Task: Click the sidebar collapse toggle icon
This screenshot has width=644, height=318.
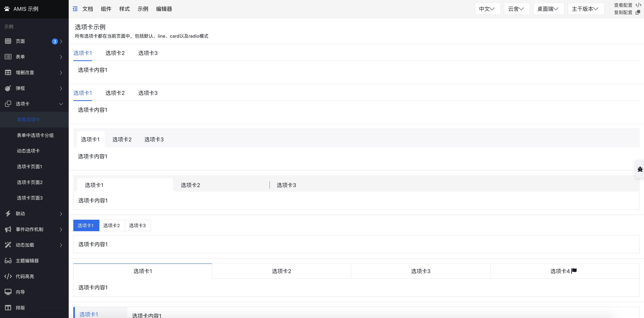Action: (75, 9)
